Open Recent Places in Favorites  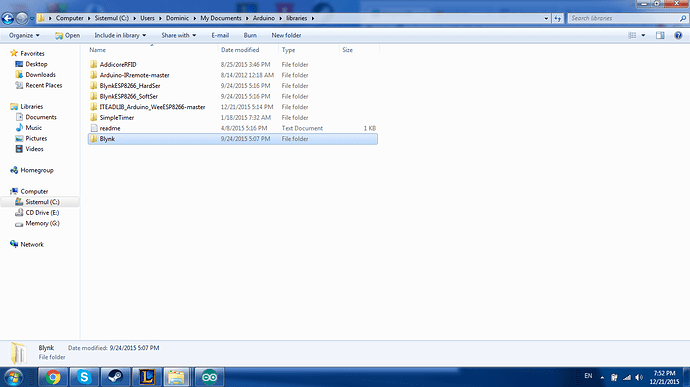pos(44,85)
